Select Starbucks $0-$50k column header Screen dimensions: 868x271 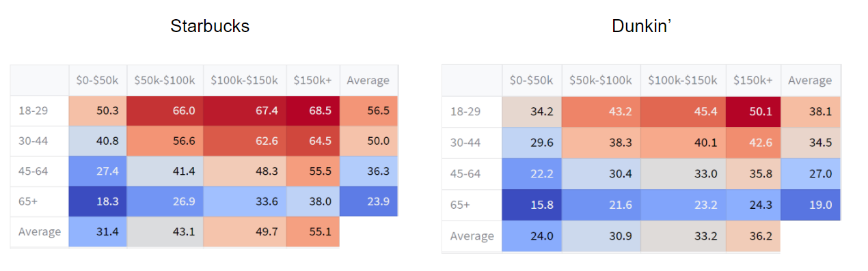pyautogui.click(x=98, y=80)
